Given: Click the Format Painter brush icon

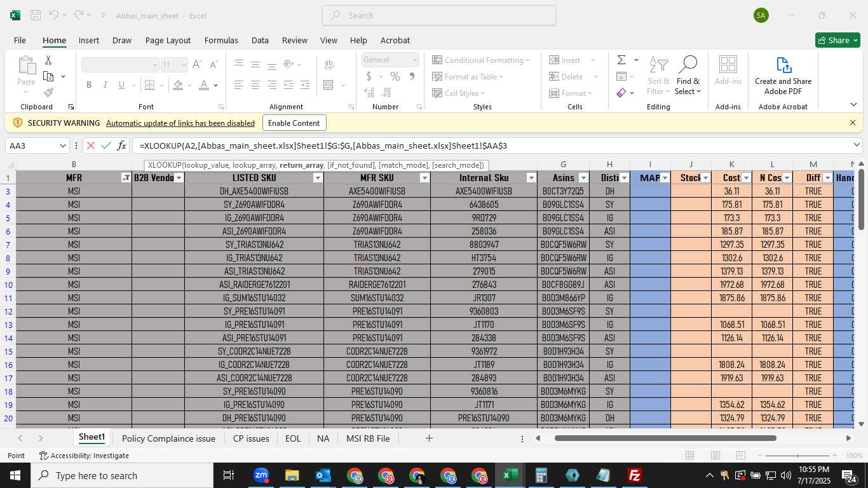Looking at the screenshot, I should pos(48,93).
